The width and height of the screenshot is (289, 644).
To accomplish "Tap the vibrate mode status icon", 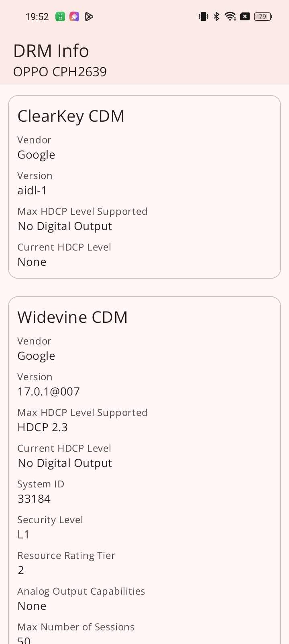I will 204,16.
